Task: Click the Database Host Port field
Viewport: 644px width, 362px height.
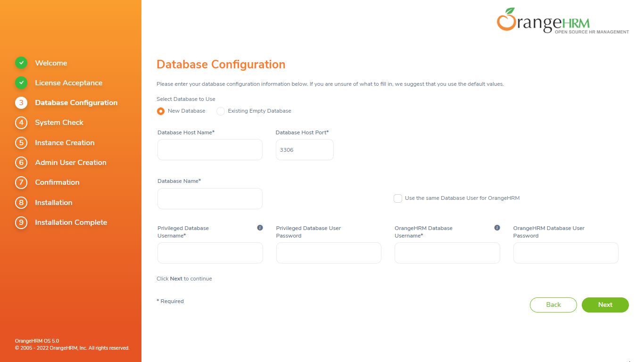Action: pyautogui.click(x=305, y=149)
